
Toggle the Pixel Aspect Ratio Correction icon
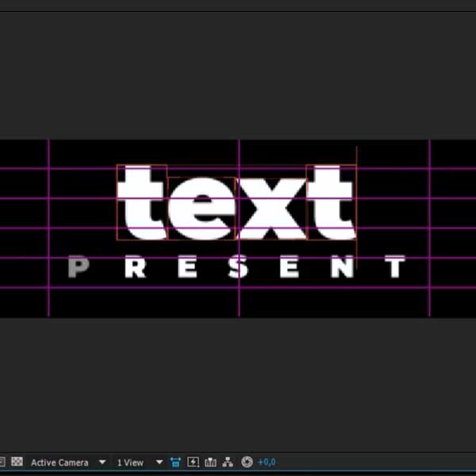coord(175,462)
